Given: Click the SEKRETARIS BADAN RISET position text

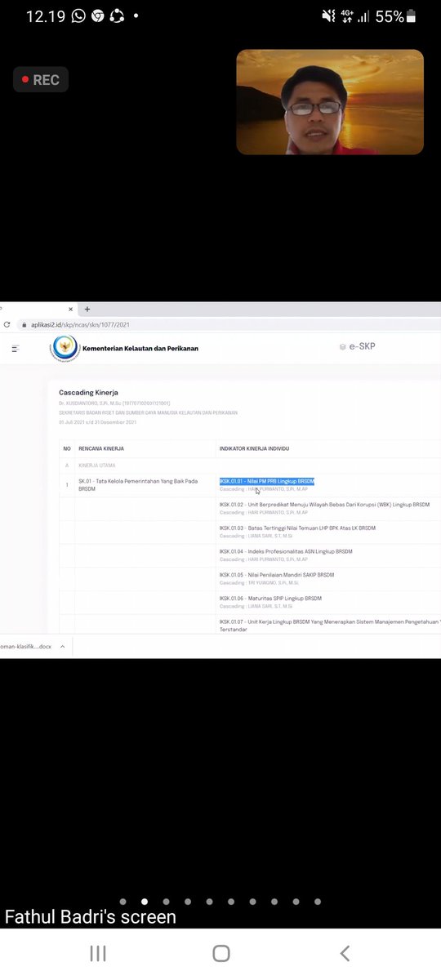Looking at the screenshot, I should click(x=148, y=413).
